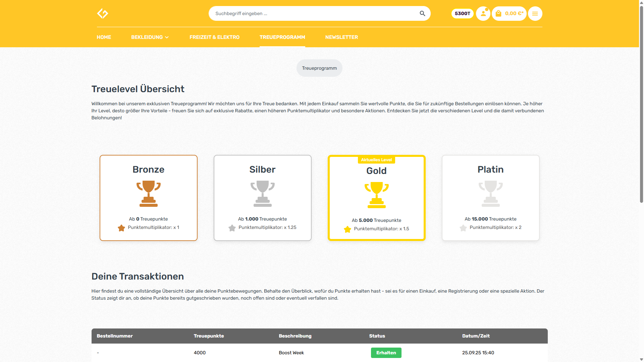Click the gold star next to multiplier x 1.5
The width and height of the screenshot is (644, 362).
[347, 229]
